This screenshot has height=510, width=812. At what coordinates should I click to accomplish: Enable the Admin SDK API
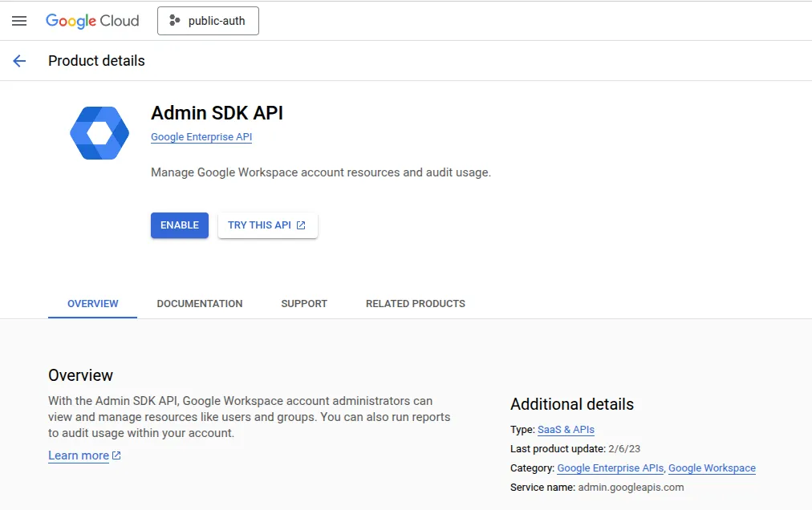[179, 225]
